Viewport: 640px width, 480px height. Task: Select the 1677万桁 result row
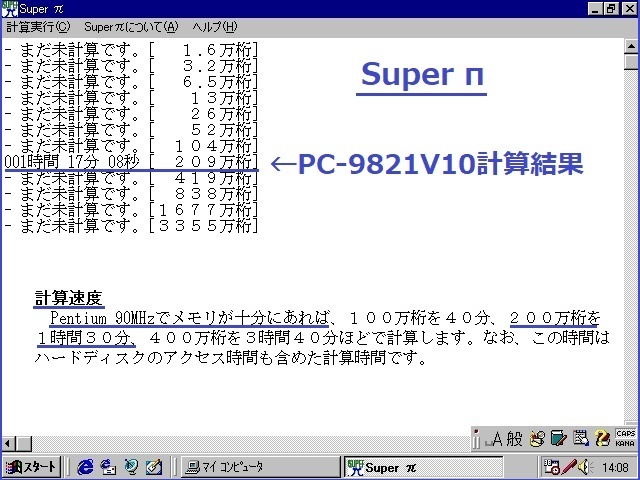pos(131,210)
